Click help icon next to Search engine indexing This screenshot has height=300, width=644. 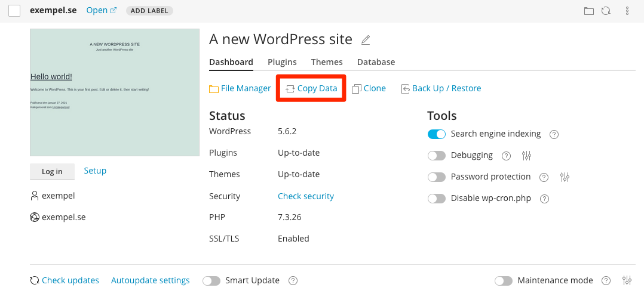pos(554,134)
